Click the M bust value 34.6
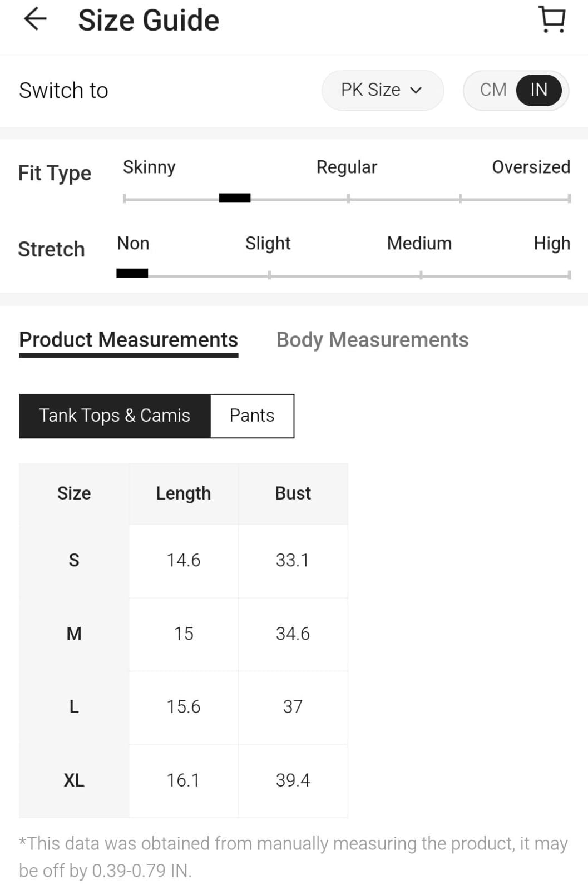This screenshot has height=890, width=588. [293, 634]
